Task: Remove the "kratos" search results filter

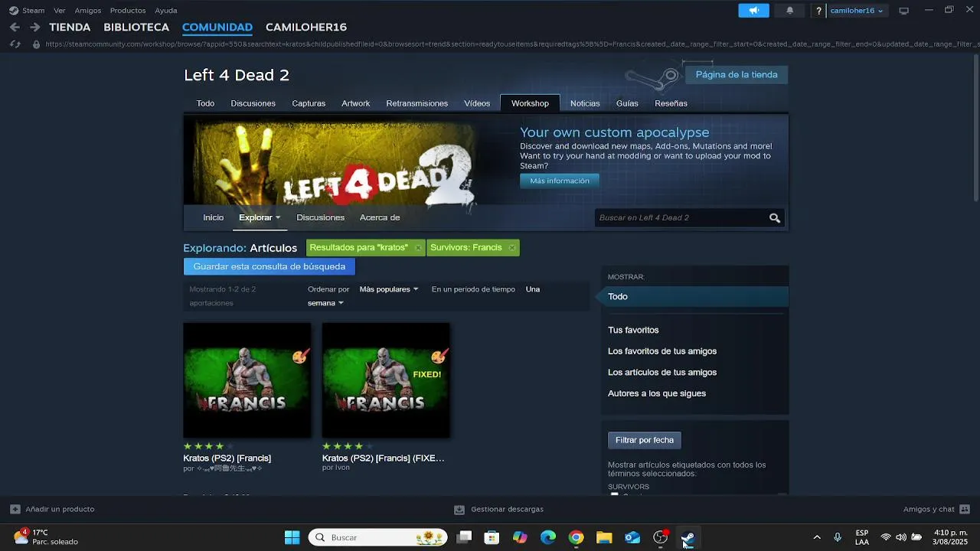Action: pyautogui.click(x=418, y=248)
